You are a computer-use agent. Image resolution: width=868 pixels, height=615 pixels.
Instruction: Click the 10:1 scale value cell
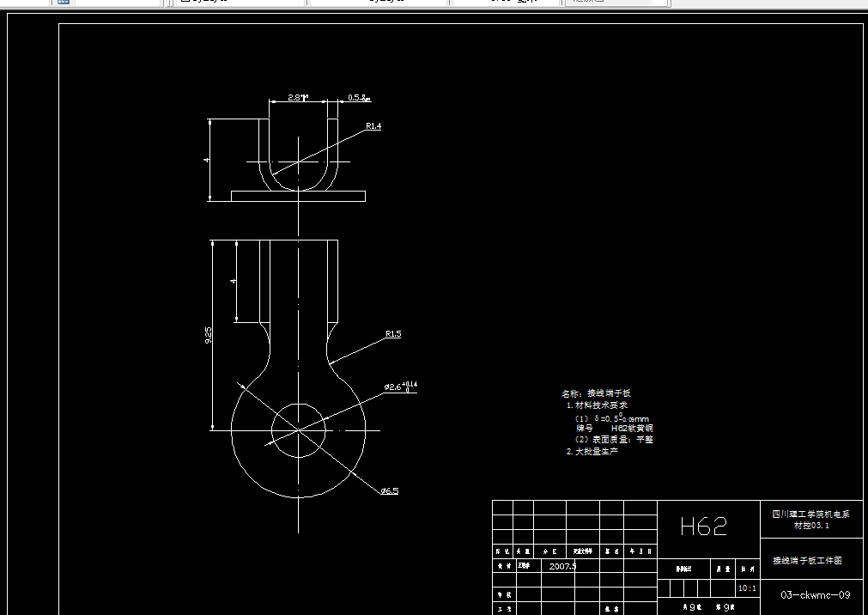pyautogui.click(x=746, y=588)
